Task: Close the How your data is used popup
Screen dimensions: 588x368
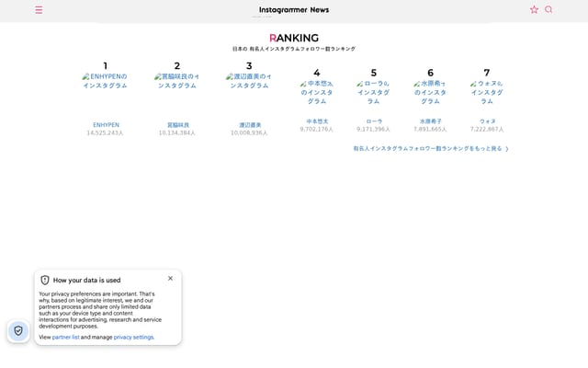Action: point(170,278)
